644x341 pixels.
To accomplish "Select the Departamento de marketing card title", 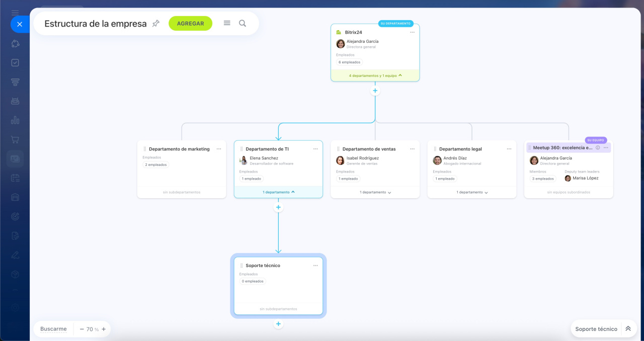I will pyautogui.click(x=179, y=149).
